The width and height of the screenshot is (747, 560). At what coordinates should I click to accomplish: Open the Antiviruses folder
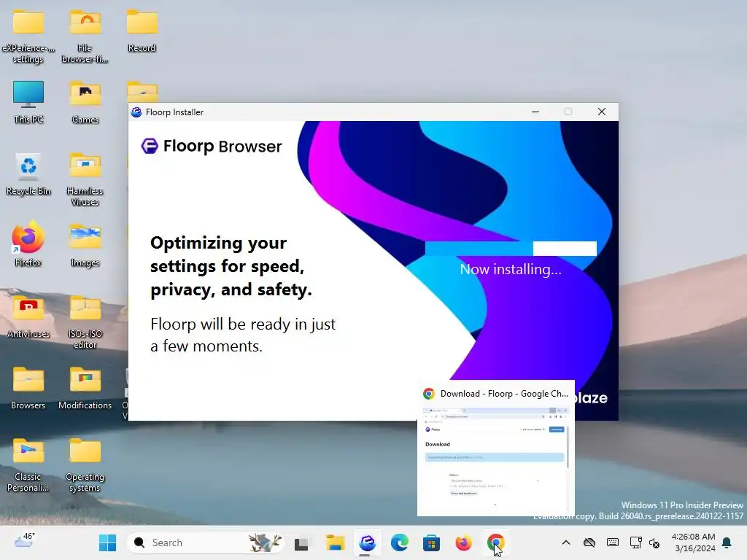coord(28,317)
